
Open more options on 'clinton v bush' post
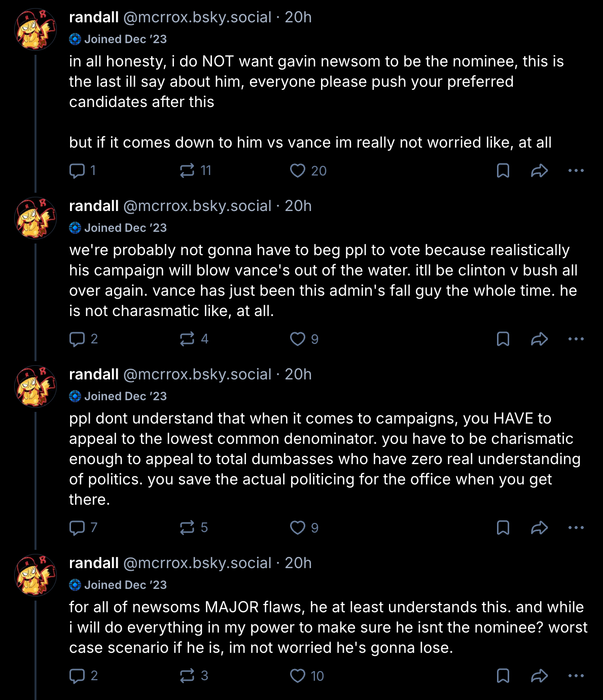click(576, 339)
